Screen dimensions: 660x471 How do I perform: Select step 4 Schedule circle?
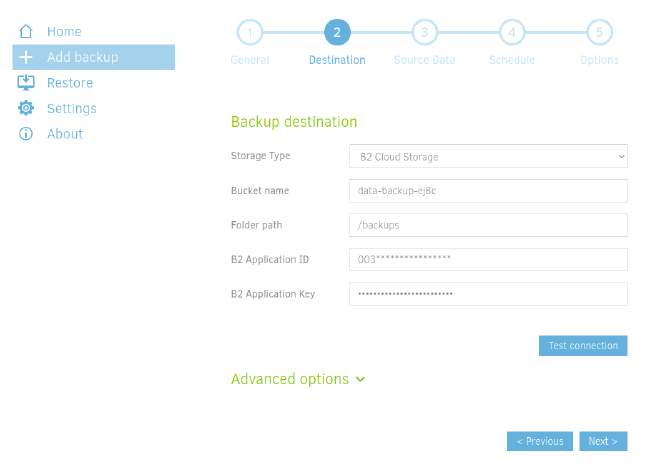tap(511, 33)
